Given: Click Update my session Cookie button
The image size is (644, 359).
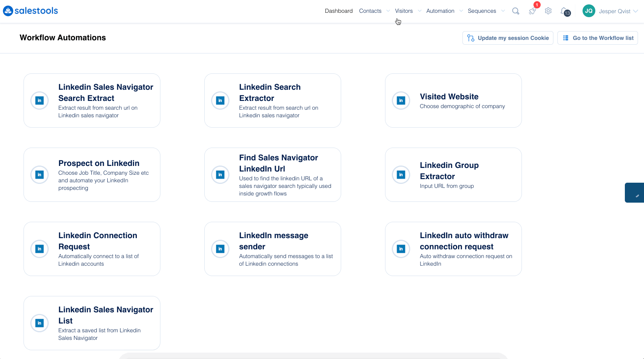Looking at the screenshot, I should (x=508, y=38).
